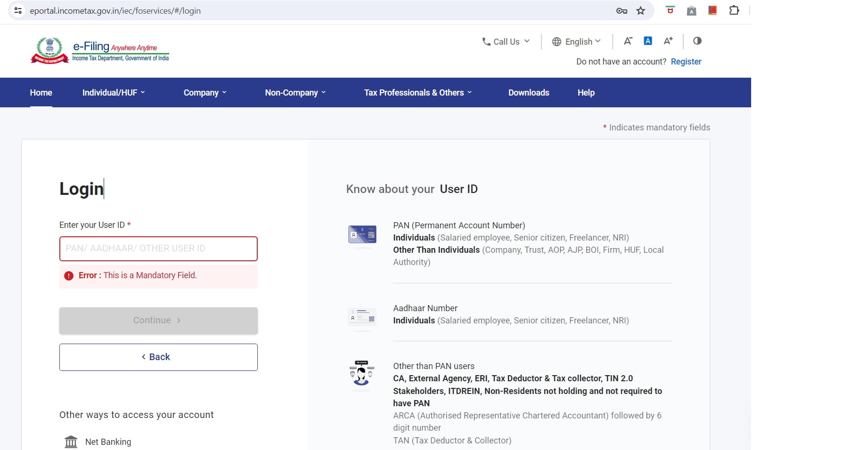
Task: Click the e-Filing Income Tax Department logo
Action: point(100,50)
